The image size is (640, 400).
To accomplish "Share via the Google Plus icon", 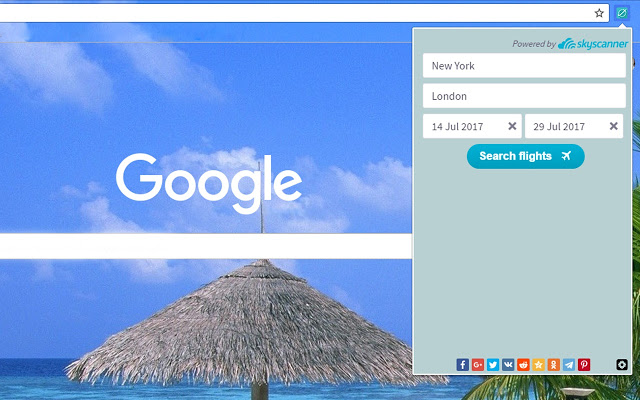I will (x=478, y=364).
